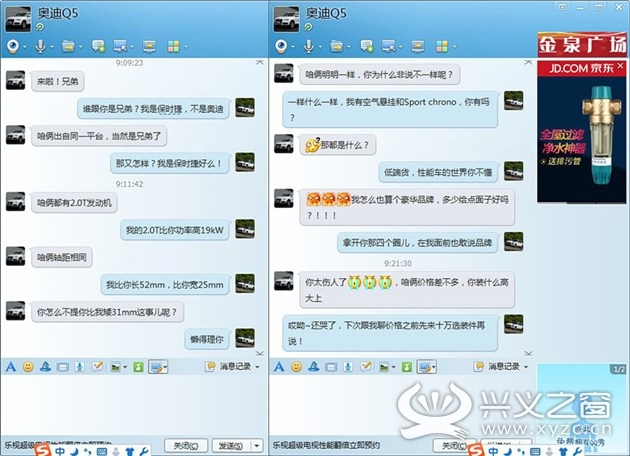Open 金泉广场 banner ad
This screenshot has height=456, width=630.
click(x=582, y=44)
